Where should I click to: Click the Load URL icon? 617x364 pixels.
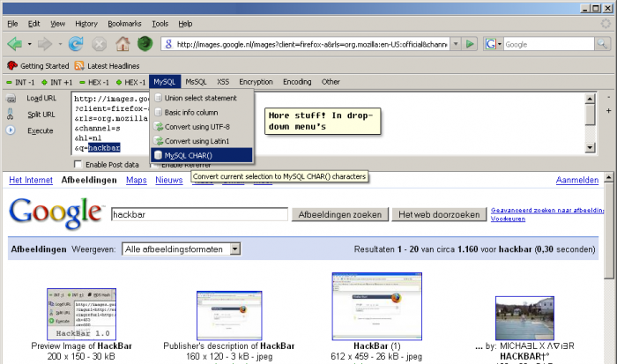click(11, 99)
